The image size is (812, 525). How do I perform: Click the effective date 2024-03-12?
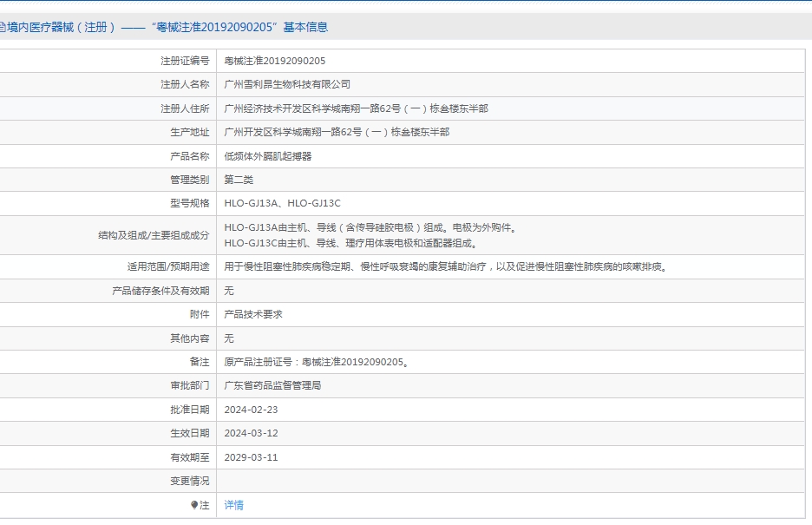coord(251,433)
